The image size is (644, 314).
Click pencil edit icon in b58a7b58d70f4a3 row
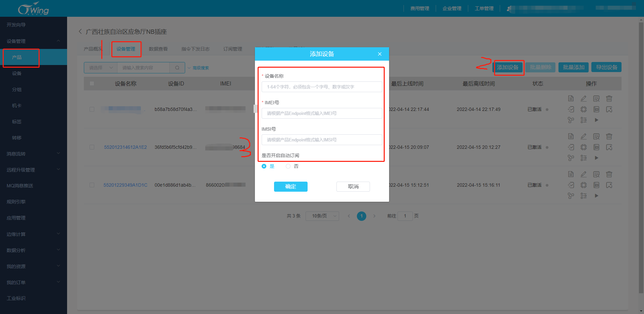(x=584, y=99)
